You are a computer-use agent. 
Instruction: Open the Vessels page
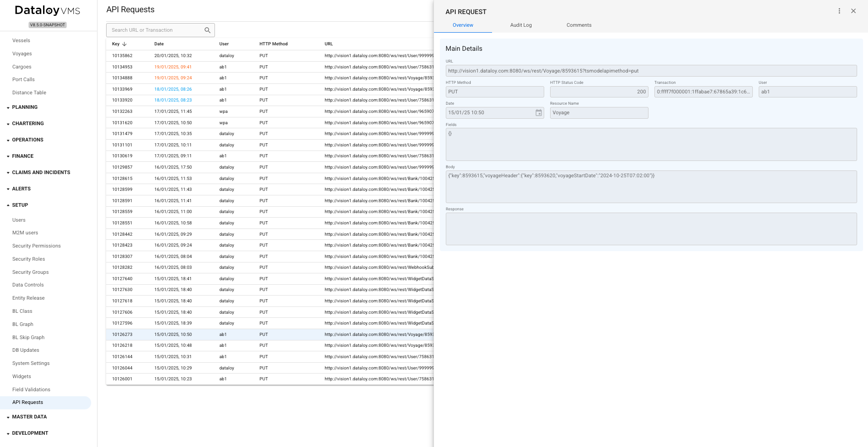pos(21,41)
